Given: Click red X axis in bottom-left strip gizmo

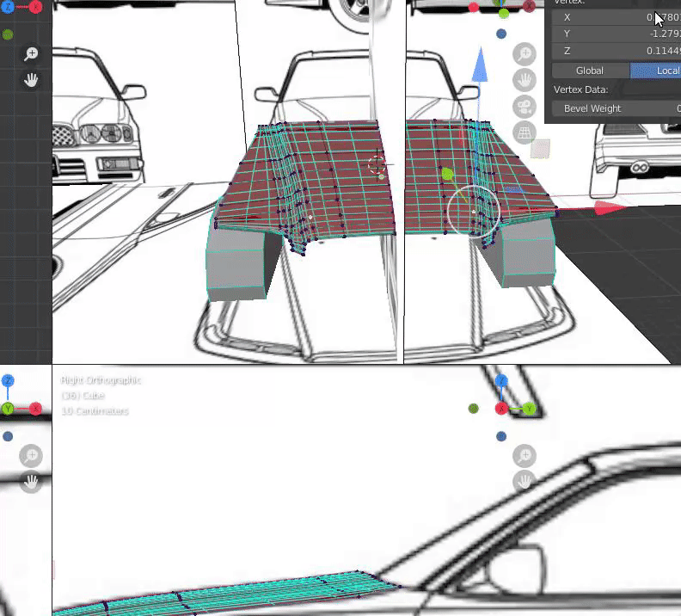Looking at the screenshot, I should (x=35, y=409).
